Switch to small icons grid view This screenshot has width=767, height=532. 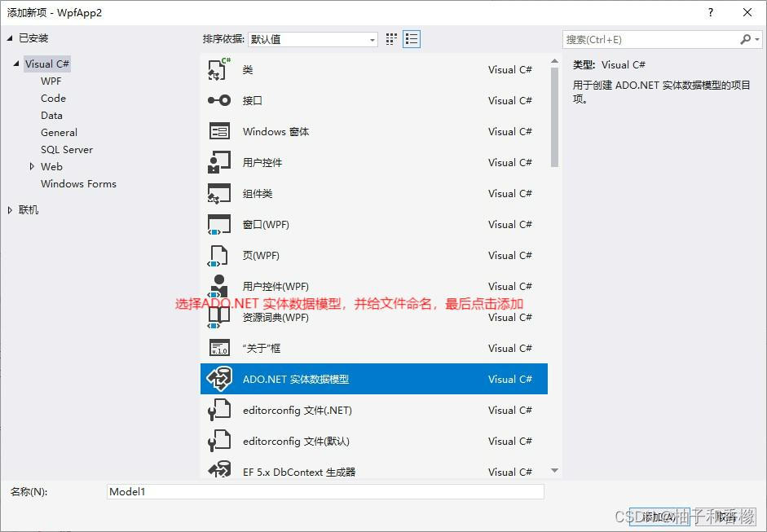[391, 39]
